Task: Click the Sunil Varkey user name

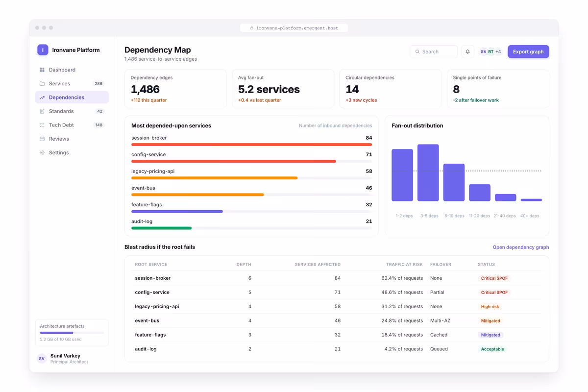Action: coord(65,356)
